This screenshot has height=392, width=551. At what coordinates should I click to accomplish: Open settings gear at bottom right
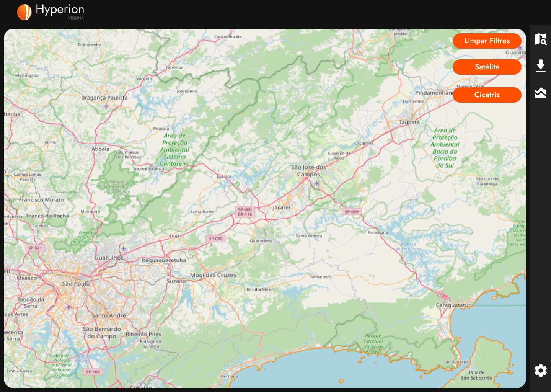click(x=540, y=371)
